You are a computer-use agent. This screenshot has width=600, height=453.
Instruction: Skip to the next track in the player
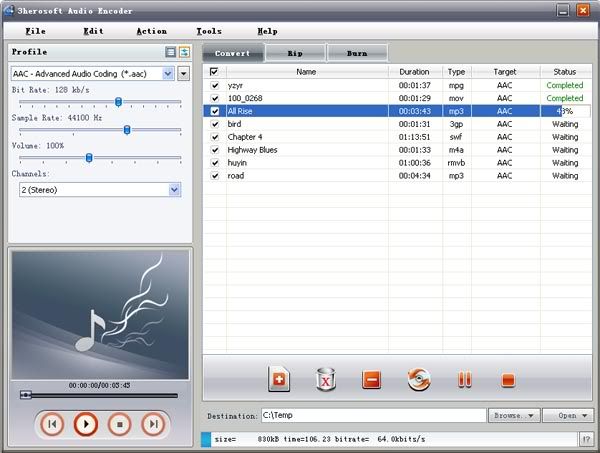pos(152,424)
